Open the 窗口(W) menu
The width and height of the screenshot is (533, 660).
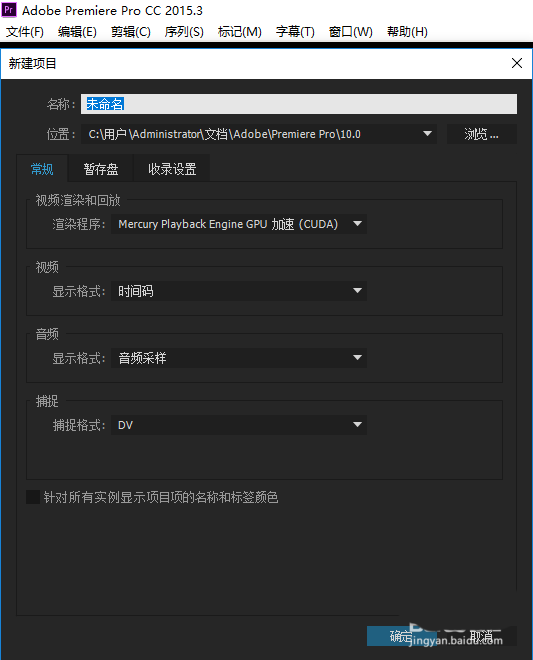350,32
